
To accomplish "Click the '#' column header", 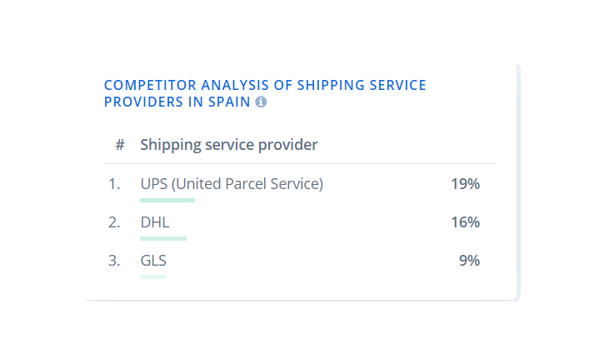I will 120,145.
